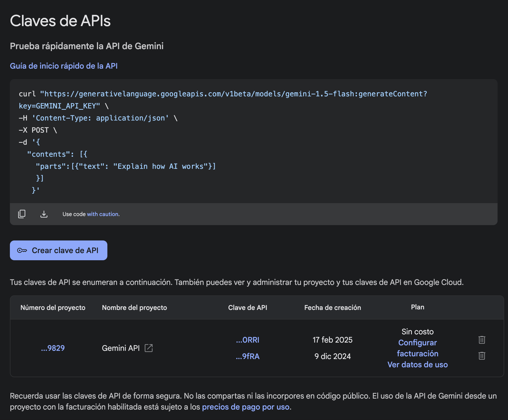This screenshot has width=508, height=420.
Task: Click the 9 dic 2024 creation date
Action: tap(333, 356)
